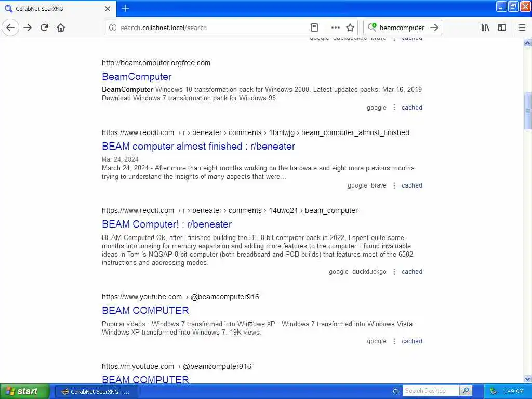
Task: Open cached copy of the orgfree BeamComputer result
Action: (x=412, y=108)
